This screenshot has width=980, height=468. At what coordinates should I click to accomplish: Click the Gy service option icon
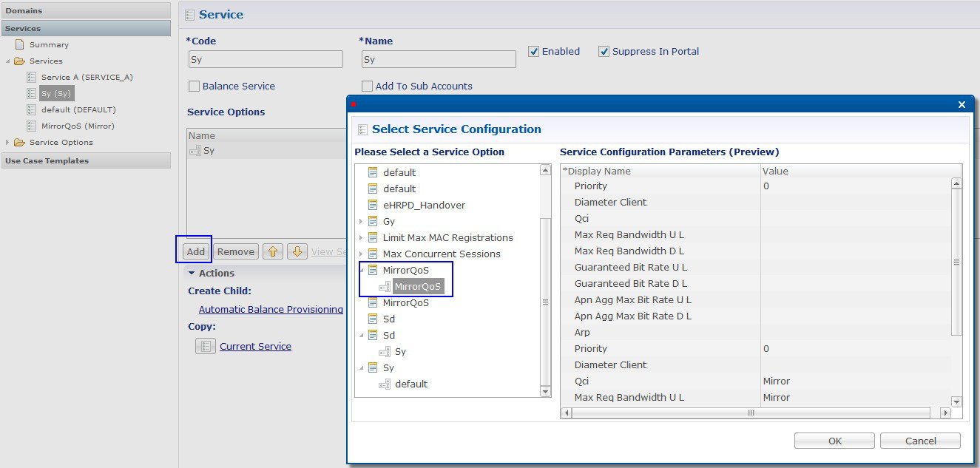(373, 221)
